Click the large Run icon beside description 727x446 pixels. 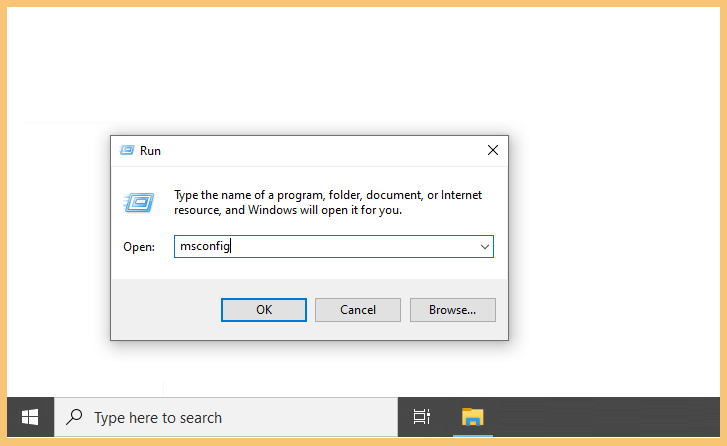click(x=139, y=203)
